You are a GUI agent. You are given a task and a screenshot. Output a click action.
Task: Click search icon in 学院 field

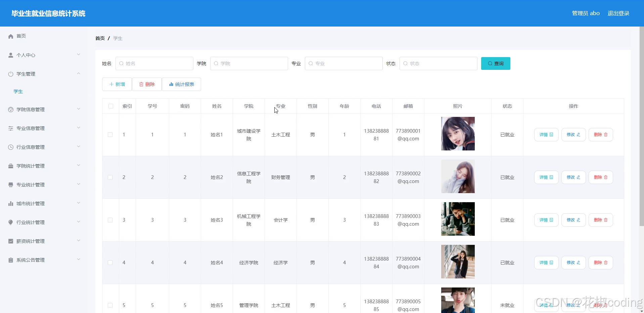216,63
